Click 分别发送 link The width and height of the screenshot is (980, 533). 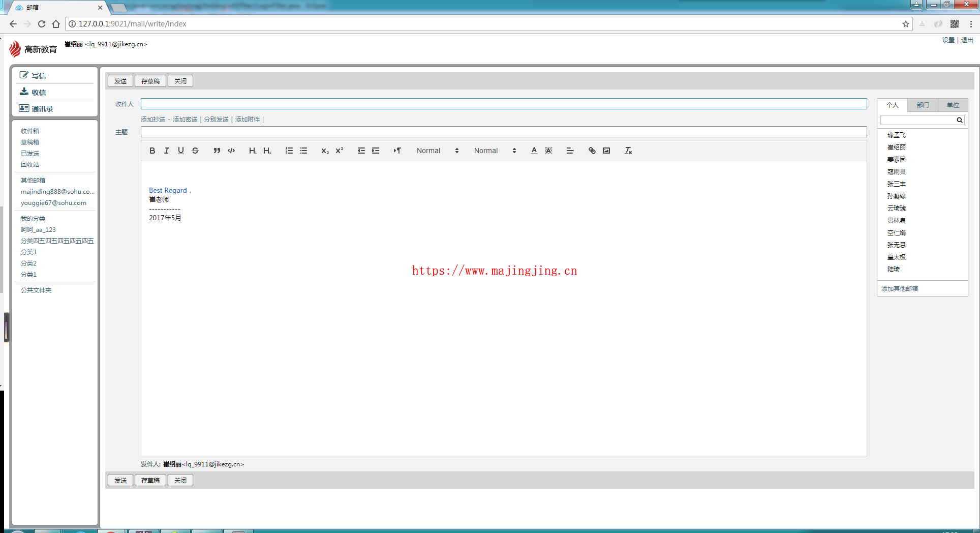click(217, 120)
